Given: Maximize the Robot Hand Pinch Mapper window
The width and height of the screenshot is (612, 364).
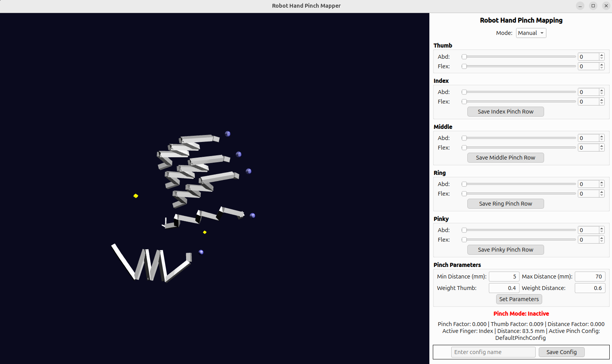Looking at the screenshot, I should (x=593, y=6).
